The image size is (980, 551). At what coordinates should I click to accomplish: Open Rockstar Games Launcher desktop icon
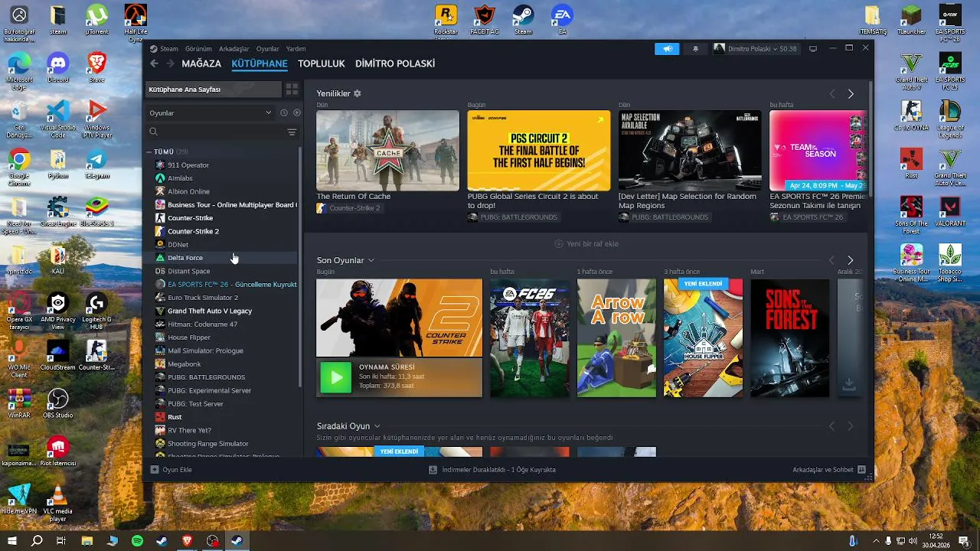point(446,21)
